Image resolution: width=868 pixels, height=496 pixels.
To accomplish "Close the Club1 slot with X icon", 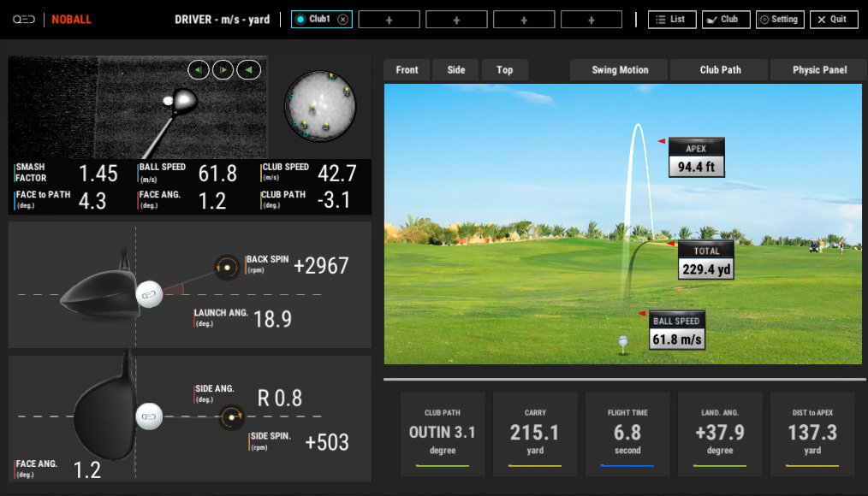I will (342, 20).
